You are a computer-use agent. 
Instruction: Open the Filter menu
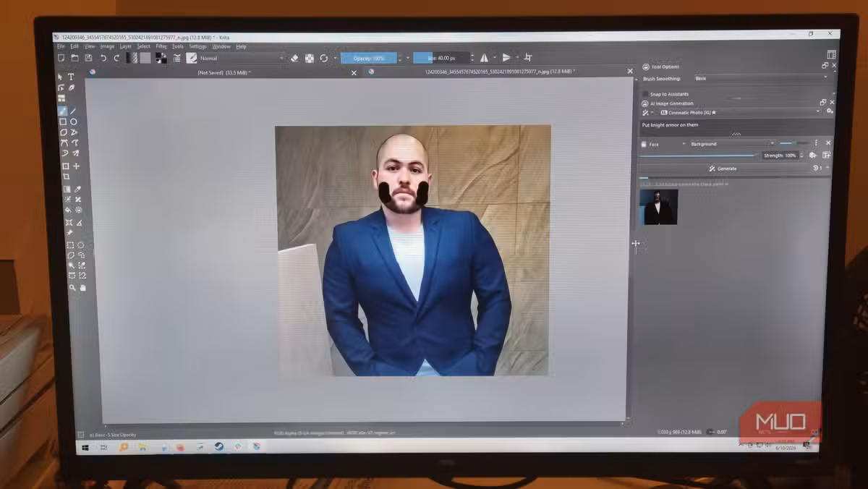161,46
